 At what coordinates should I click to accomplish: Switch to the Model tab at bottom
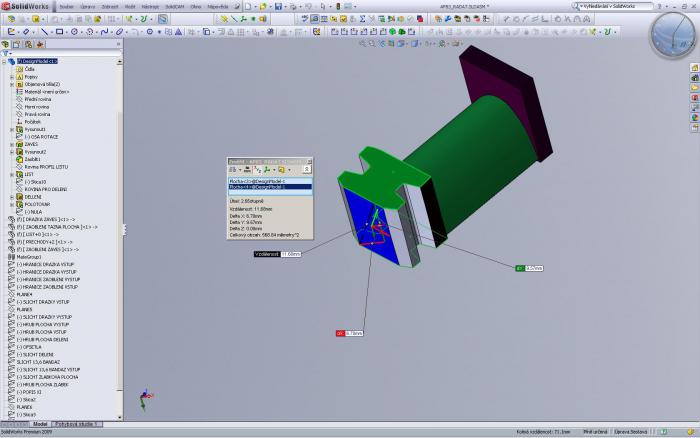pos(40,424)
